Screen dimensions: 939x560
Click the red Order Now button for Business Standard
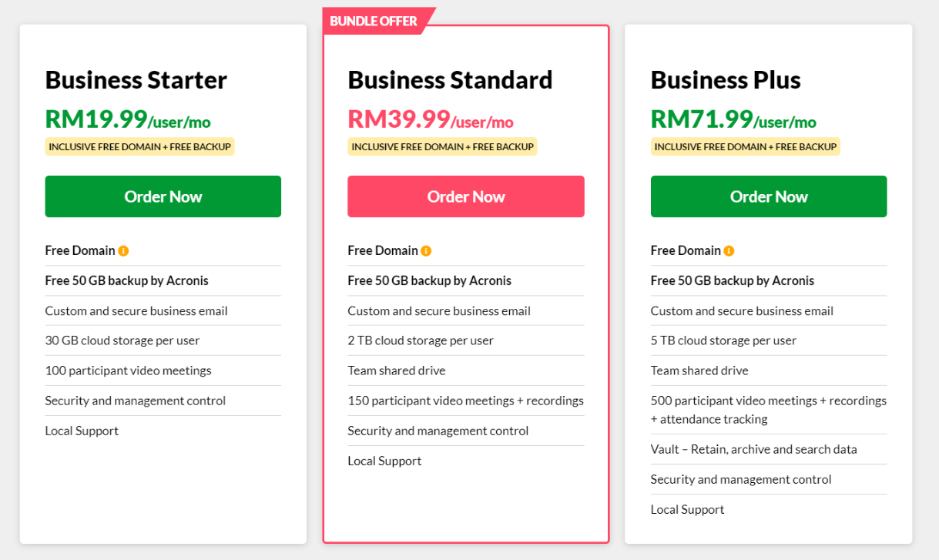pos(466,196)
